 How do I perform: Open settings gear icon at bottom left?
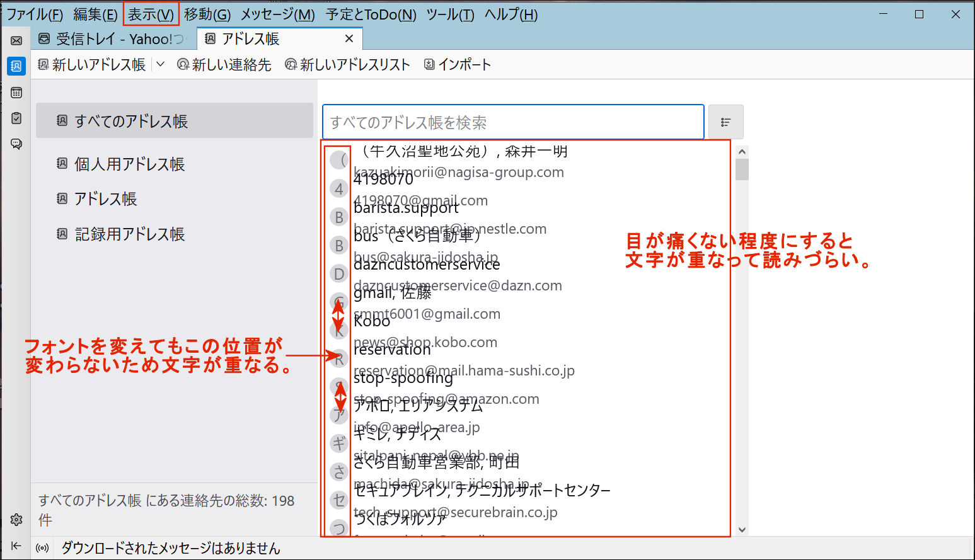pyautogui.click(x=16, y=520)
